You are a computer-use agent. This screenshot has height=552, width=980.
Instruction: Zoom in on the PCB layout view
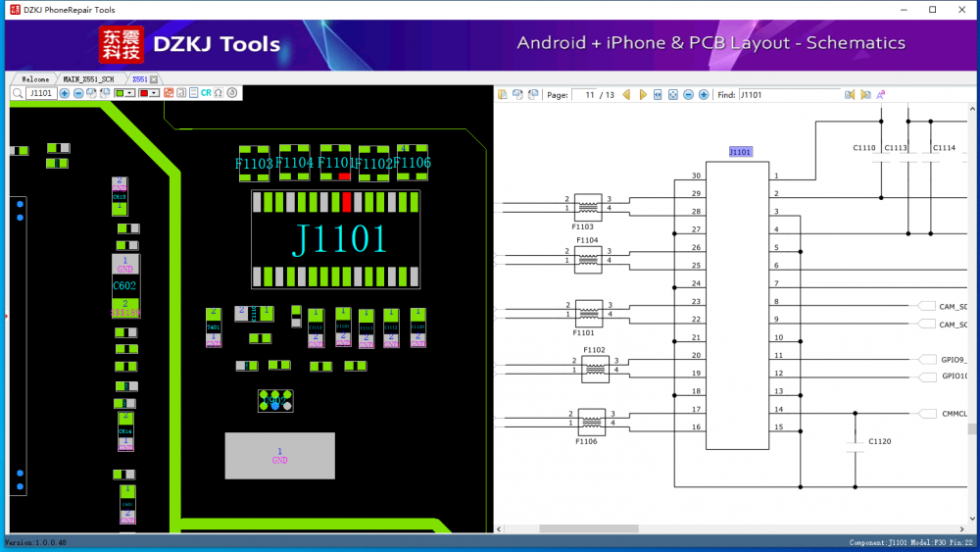65,93
